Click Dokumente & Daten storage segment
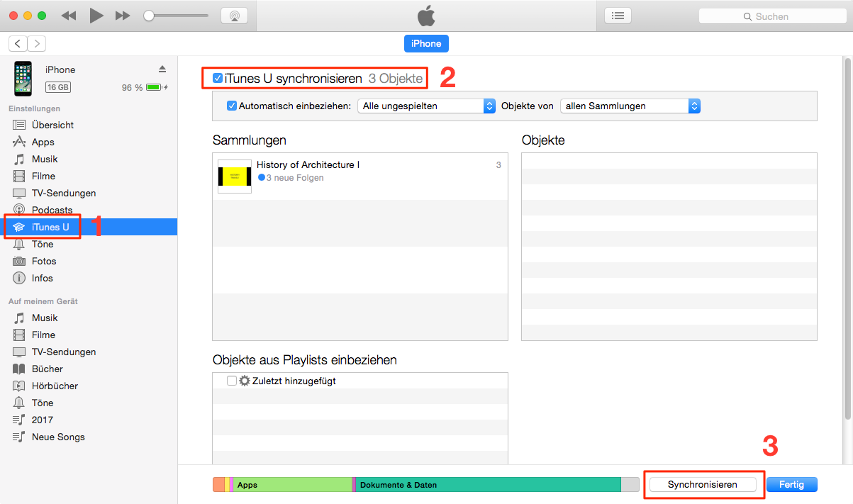The width and height of the screenshot is (853, 504). pos(489,485)
